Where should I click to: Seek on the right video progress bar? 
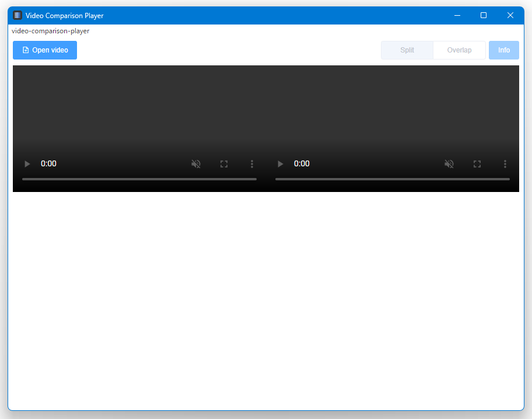392,179
